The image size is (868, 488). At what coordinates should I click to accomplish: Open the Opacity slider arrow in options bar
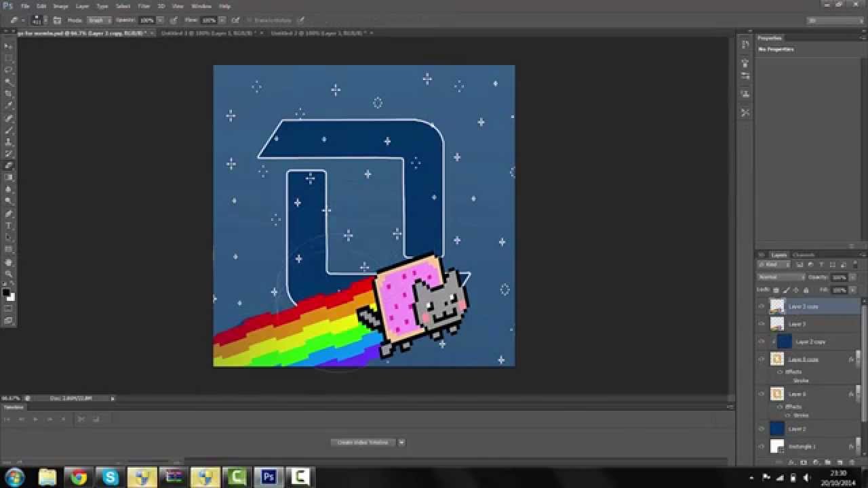click(x=160, y=20)
